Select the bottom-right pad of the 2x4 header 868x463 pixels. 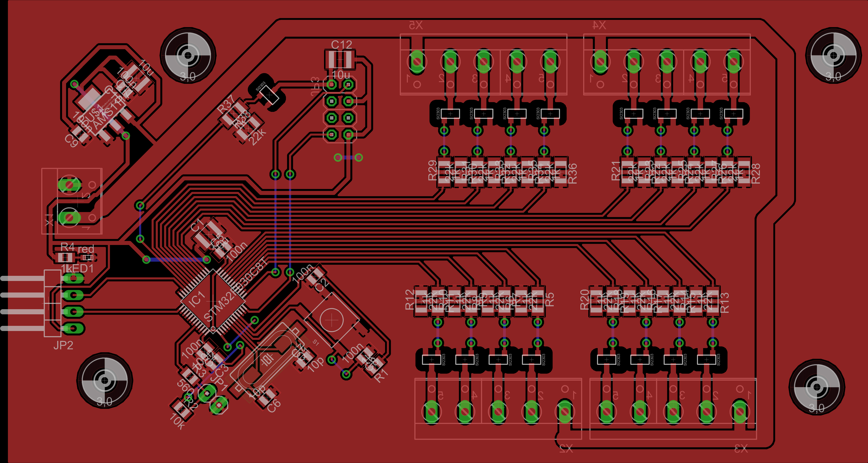click(348, 135)
